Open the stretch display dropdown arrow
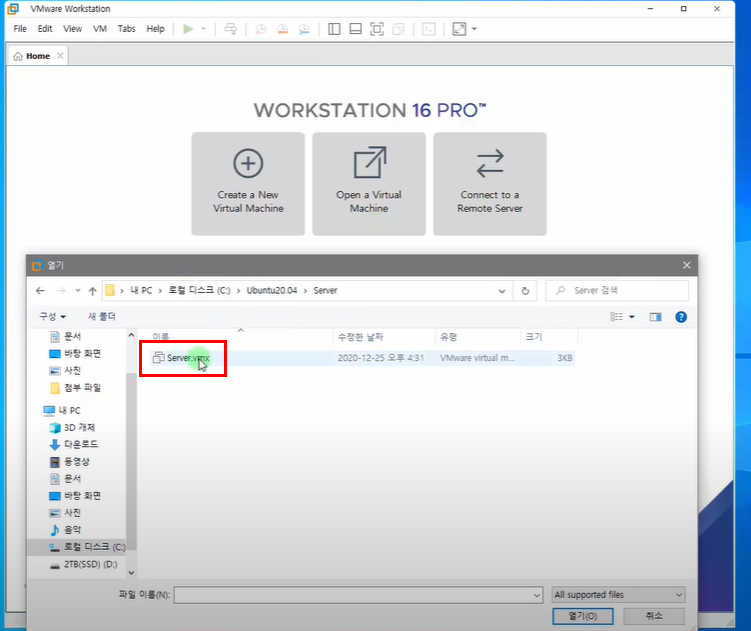 (474, 29)
